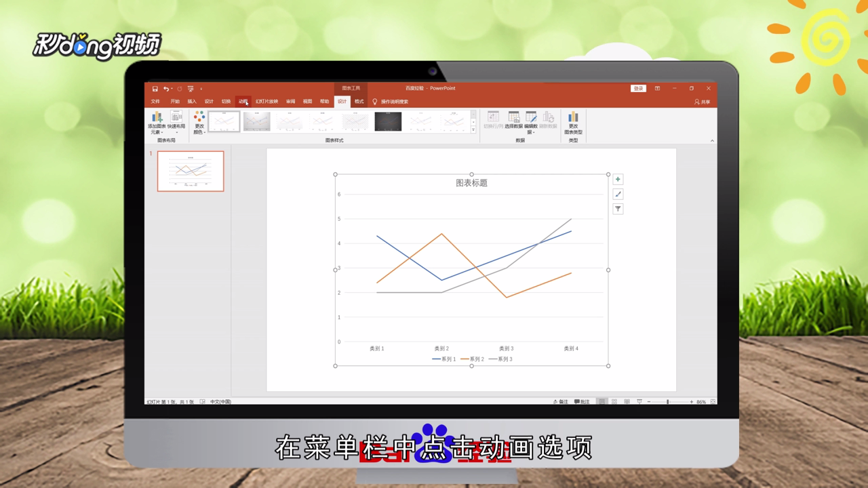Viewport: 868px width, 488px height.
Task: Open the 更改颜色 Change Colors dropdown
Action: point(199,123)
